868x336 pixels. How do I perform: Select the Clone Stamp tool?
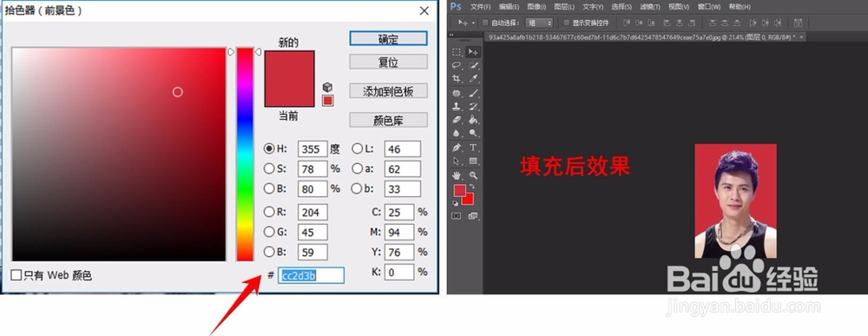(x=457, y=106)
